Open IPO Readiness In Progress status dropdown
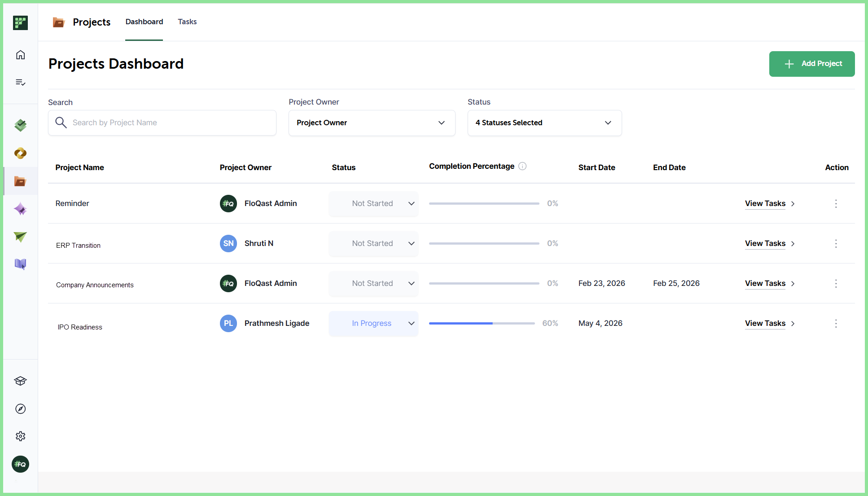 click(x=373, y=323)
